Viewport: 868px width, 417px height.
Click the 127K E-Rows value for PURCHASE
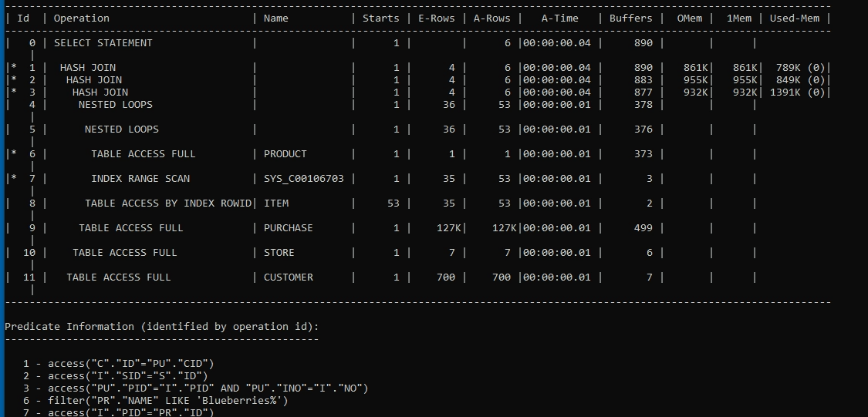tap(449, 228)
